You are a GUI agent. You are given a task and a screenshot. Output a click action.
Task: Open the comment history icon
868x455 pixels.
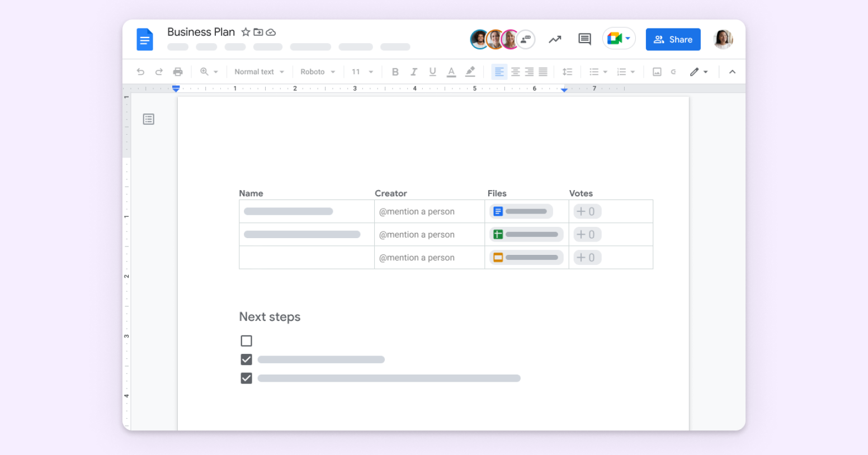584,39
